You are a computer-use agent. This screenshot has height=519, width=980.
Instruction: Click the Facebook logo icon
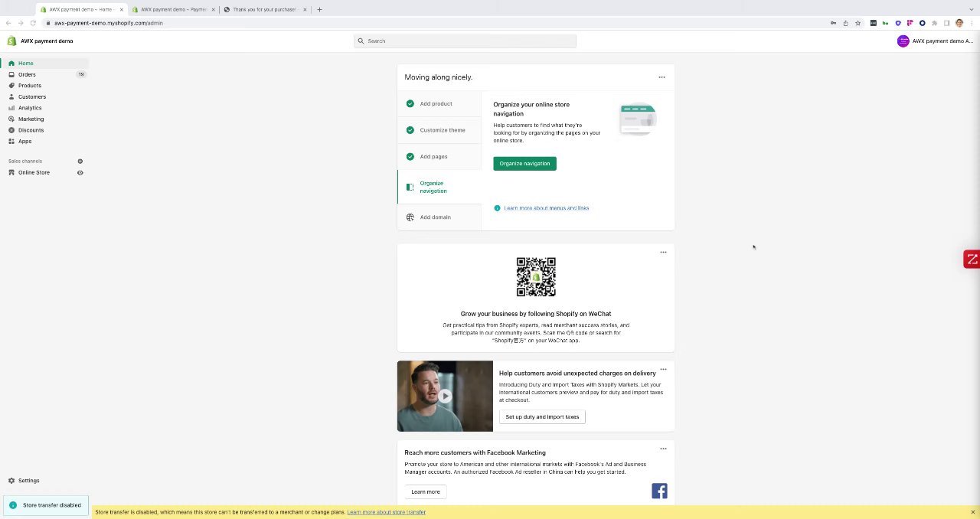659,491
